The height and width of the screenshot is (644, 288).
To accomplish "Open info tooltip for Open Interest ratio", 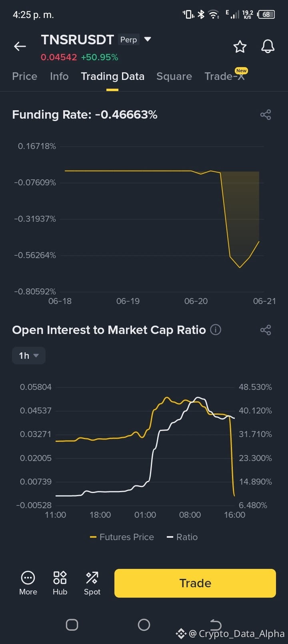I will pos(216,330).
